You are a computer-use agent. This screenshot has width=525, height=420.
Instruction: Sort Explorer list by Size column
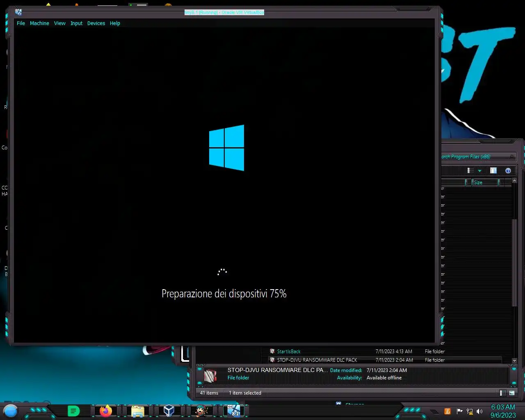(x=485, y=183)
